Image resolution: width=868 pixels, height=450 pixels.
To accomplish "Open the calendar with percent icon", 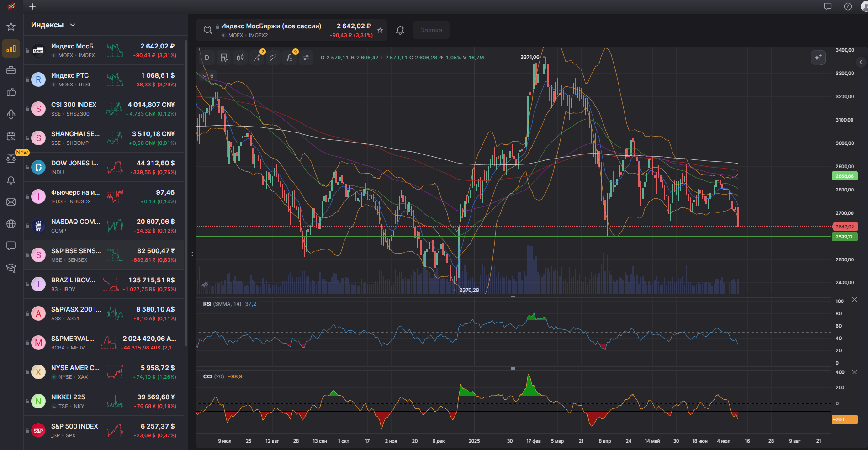I will tap(11, 136).
